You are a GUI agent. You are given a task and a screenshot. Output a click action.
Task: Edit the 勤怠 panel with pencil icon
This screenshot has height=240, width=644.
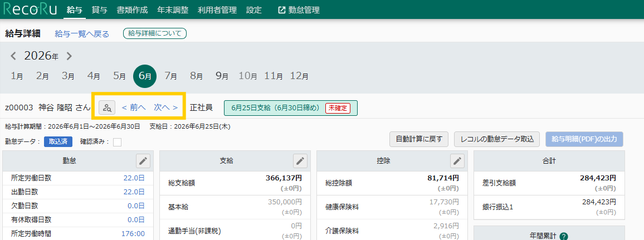coord(143,161)
